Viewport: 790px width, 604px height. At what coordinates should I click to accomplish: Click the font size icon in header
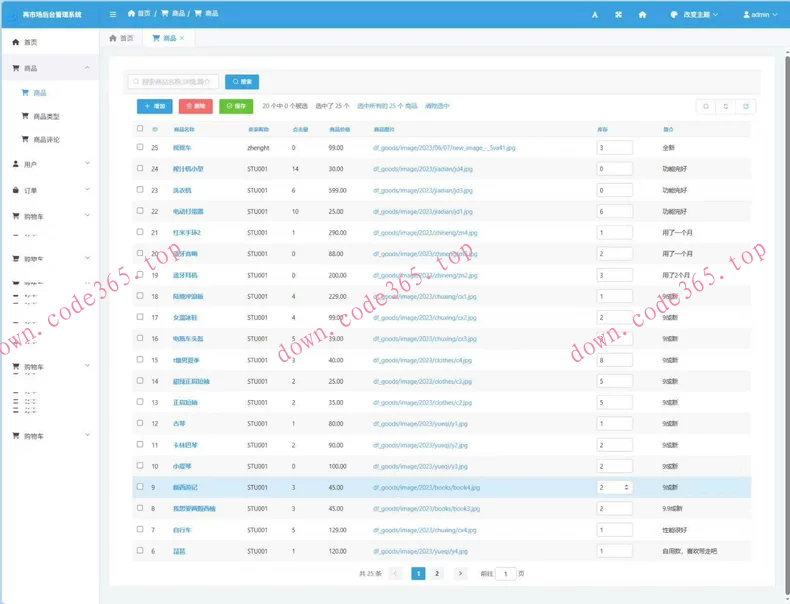pyautogui.click(x=595, y=15)
